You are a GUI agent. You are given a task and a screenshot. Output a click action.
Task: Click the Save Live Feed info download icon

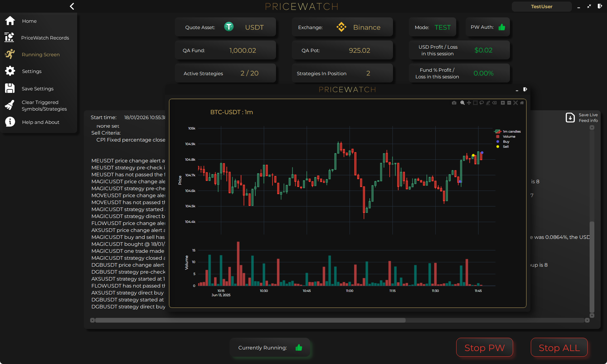(x=570, y=118)
